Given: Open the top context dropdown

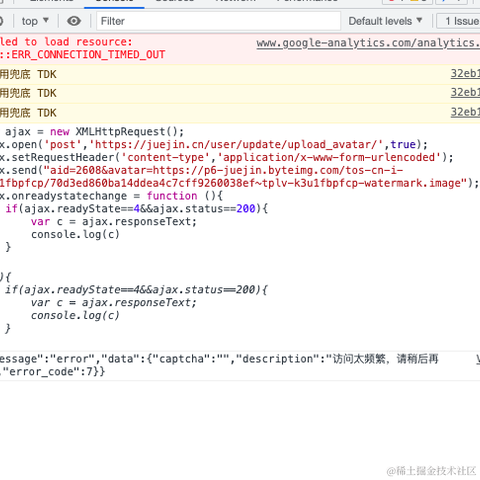Looking at the screenshot, I should coord(35,21).
